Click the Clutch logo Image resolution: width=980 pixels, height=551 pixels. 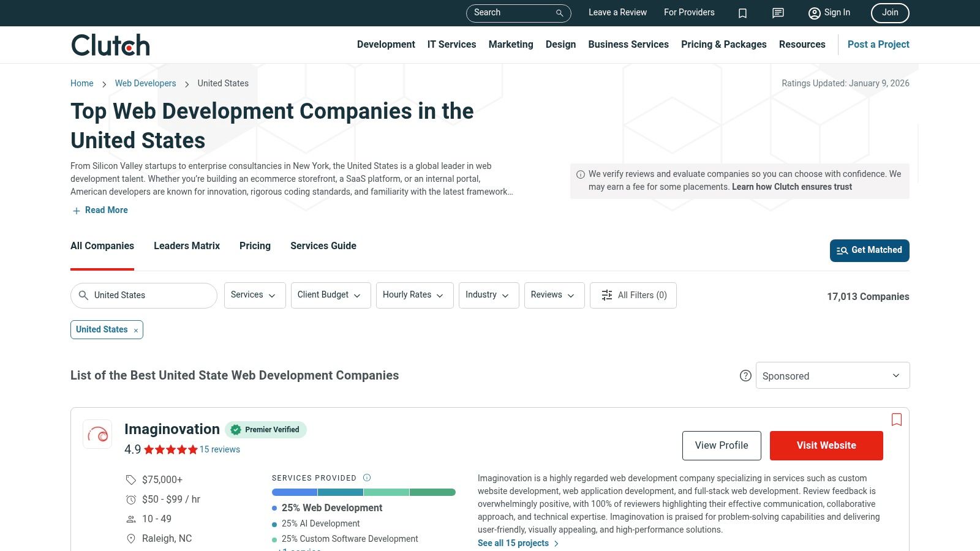click(110, 45)
